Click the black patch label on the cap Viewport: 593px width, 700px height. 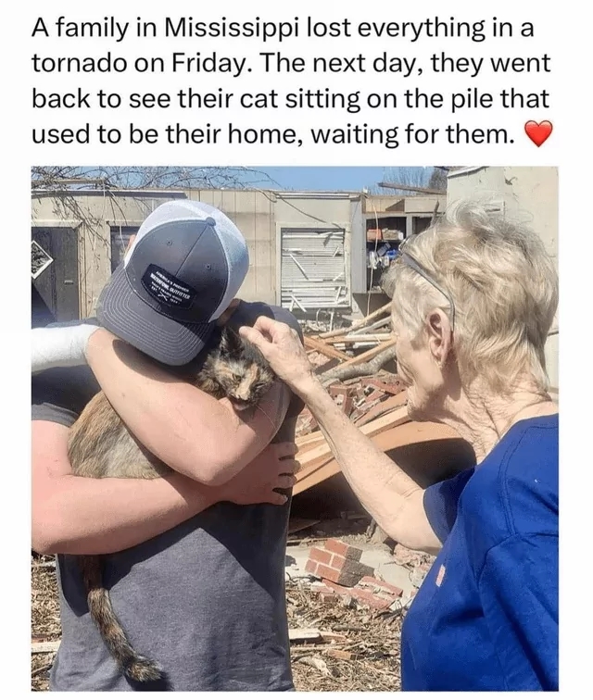(x=167, y=288)
